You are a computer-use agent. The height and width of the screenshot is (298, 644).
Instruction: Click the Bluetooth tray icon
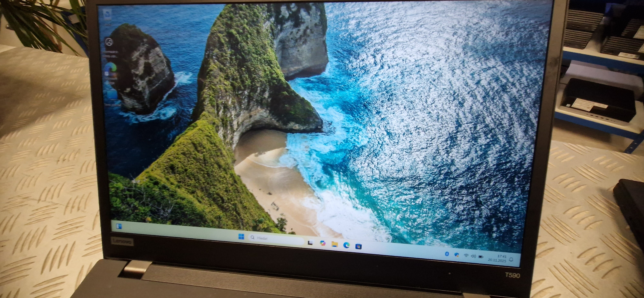click(x=447, y=254)
